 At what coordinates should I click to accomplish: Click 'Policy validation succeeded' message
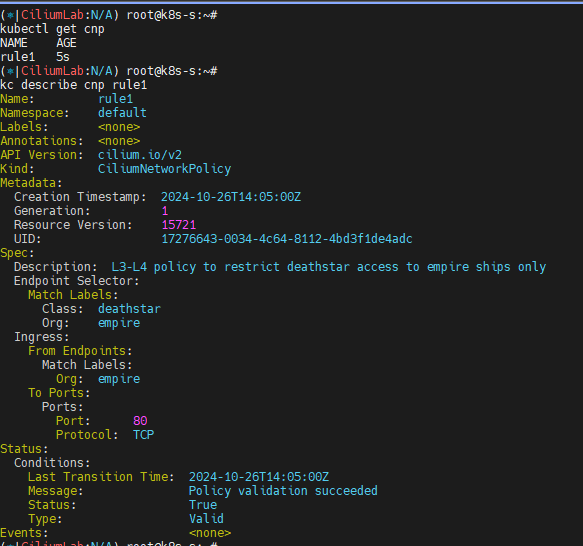(x=283, y=491)
